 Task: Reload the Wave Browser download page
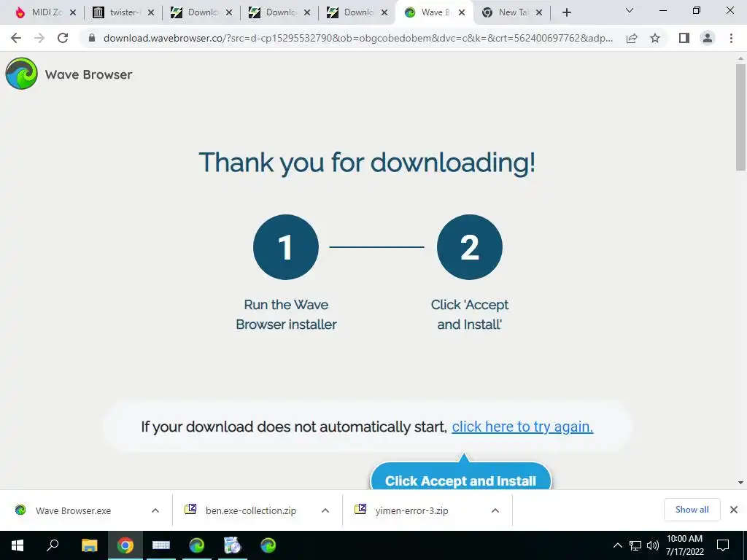tap(63, 38)
